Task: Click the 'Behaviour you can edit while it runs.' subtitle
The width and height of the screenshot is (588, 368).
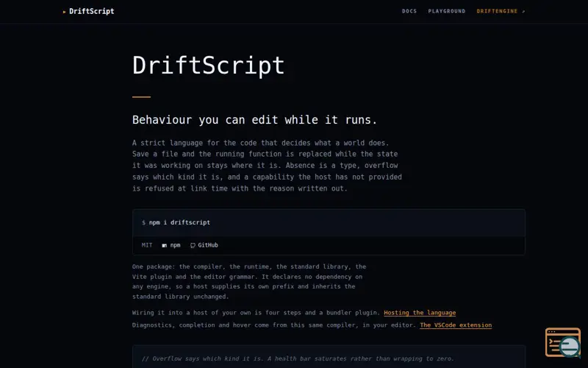Action: pos(254,120)
